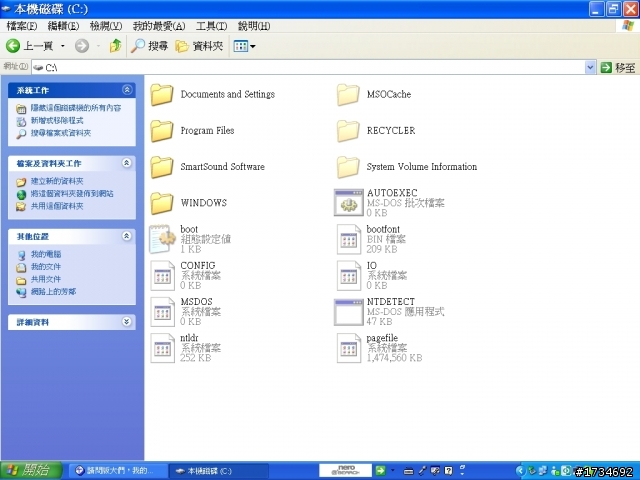Image resolution: width=640 pixels, height=480 pixels.
Task: Select the MSOCache folder icon
Action: click(348, 94)
